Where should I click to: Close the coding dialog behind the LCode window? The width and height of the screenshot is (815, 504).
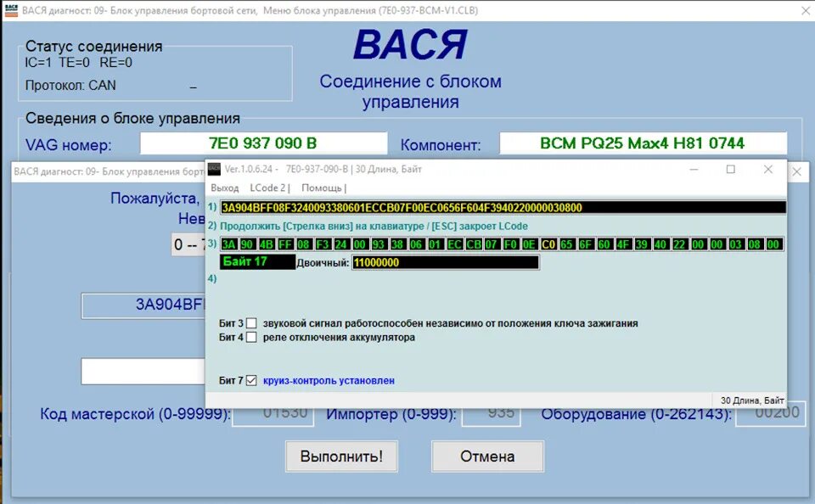click(797, 172)
